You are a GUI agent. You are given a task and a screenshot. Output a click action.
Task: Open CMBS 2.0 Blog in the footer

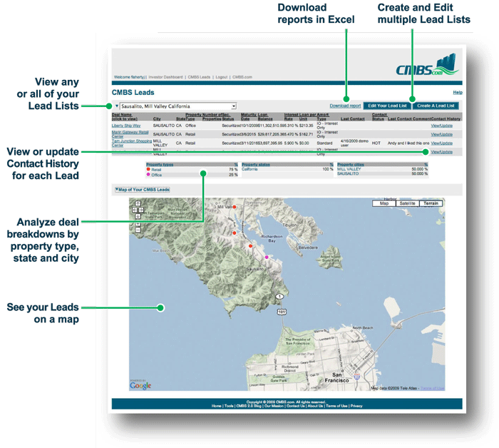(249, 406)
